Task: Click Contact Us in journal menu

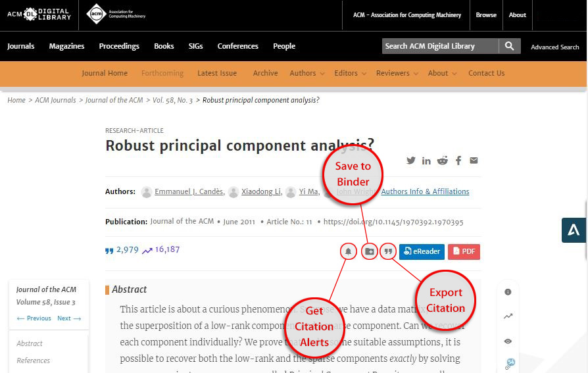Action: click(x=486, y=73)
